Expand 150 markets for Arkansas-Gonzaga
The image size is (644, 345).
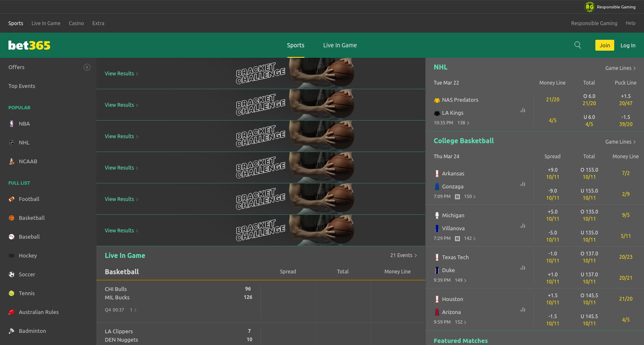[470, 196]
